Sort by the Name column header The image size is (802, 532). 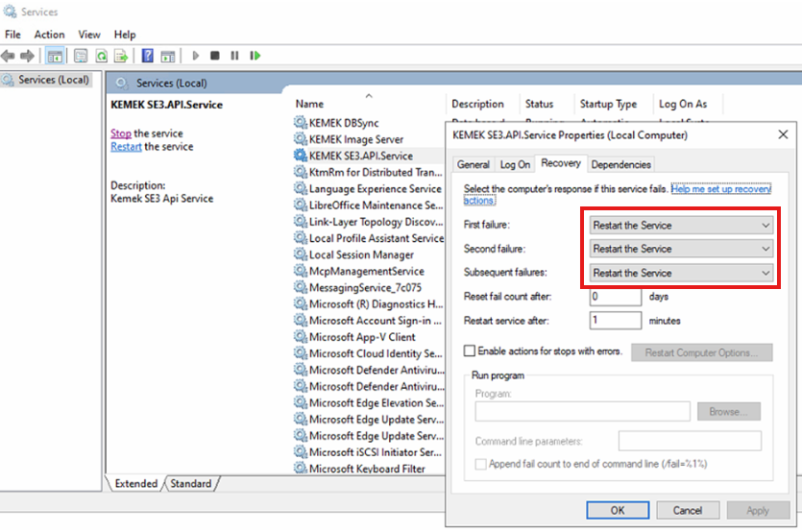[309, 104]
